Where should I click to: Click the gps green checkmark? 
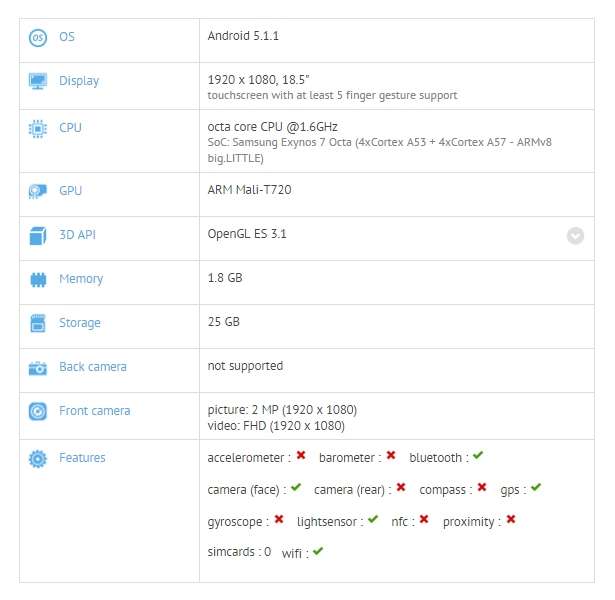(536, 487)
